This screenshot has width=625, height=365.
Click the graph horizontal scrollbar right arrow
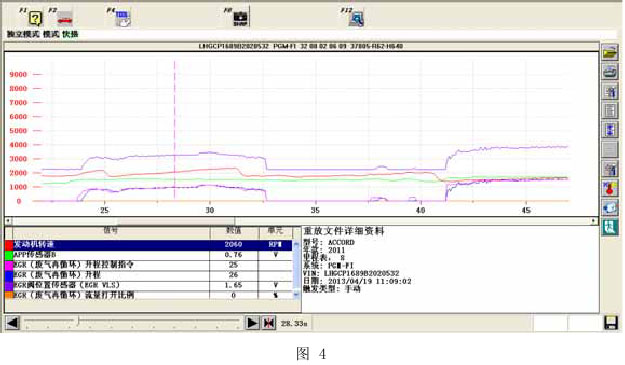594,221
